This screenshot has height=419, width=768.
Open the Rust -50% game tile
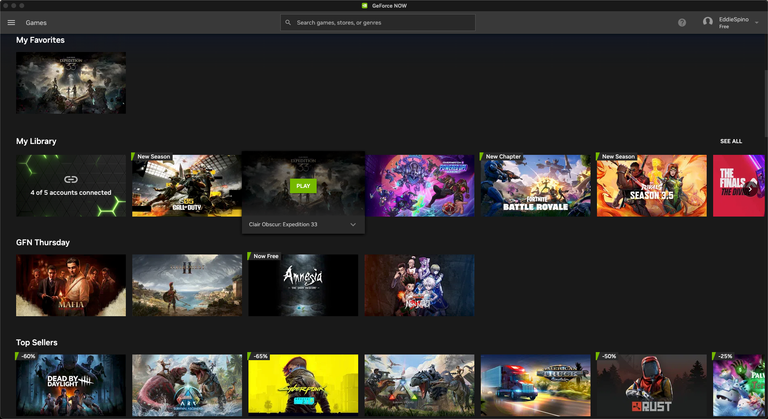click(651, 385)
